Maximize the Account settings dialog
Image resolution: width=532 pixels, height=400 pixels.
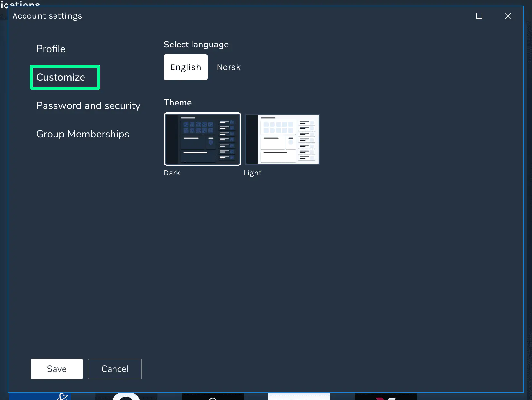point(479,16)
